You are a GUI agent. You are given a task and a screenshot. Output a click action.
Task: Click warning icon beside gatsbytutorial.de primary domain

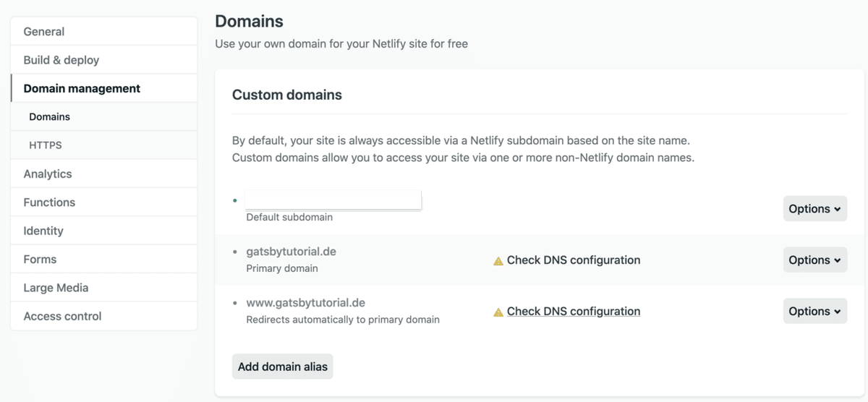498,261
